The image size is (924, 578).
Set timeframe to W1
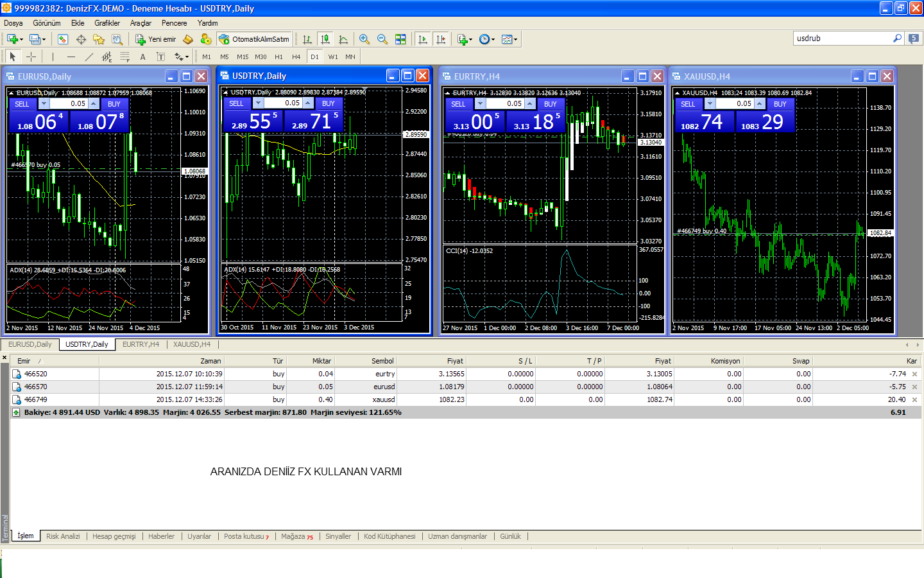click(x=333, y=57)
